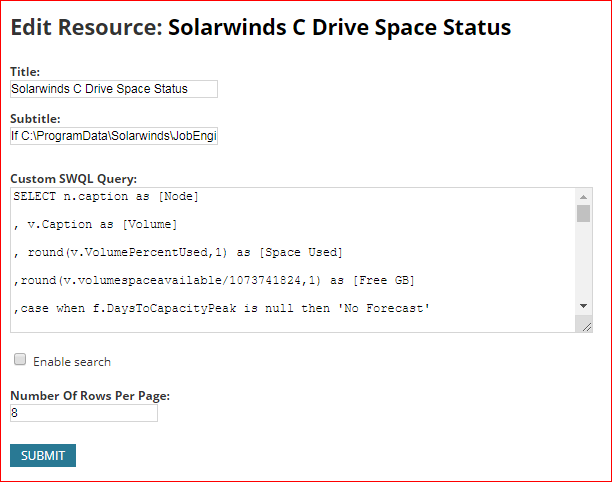Submit the resource changes with SUBMIT button
The width and height of the screenshot is (612, 482).
coord(43,455)
